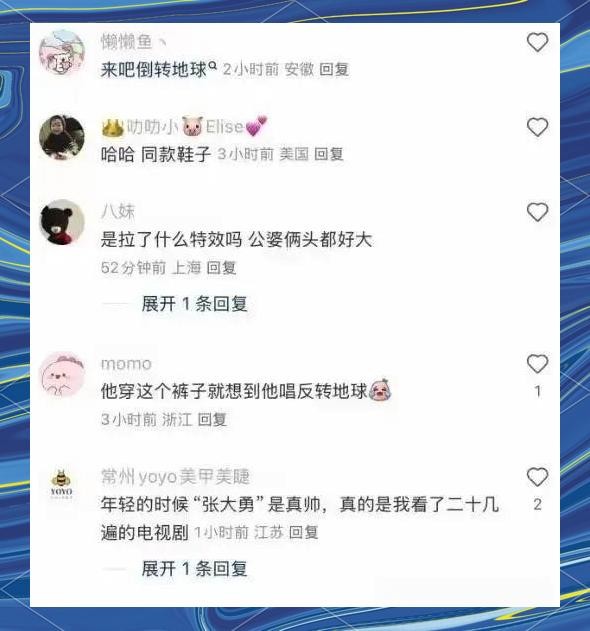
Task: Like the comment by 懒懒鱼
Action: 537,42
